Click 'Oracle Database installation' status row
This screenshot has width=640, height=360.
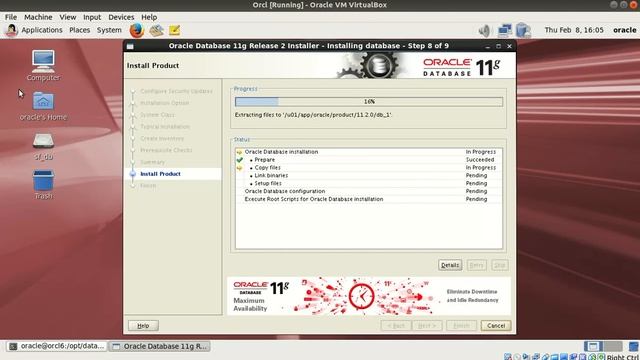point(369,152)
